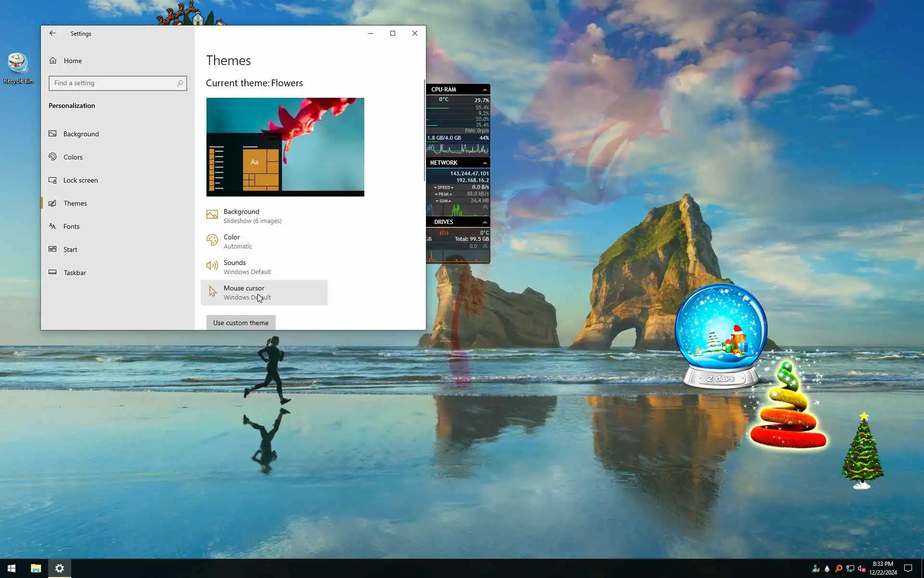Screen dimensions: 924x578
Task: Collapse the CPU-RAM gadget section
Action: click(x=485, y=90)
